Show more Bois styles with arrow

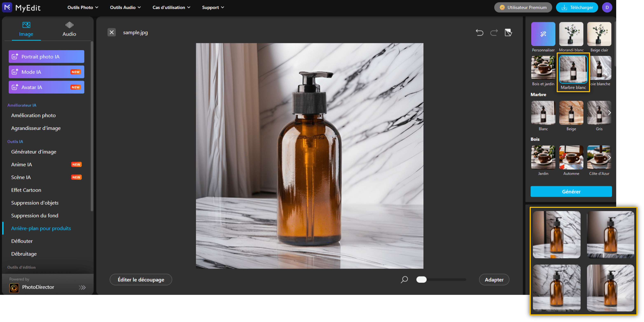(609, 158)
